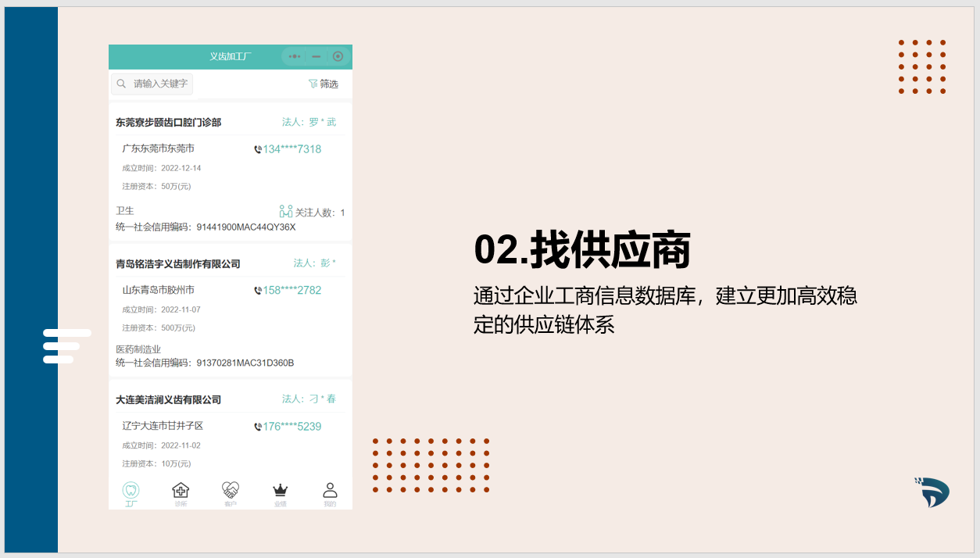
Task: Click the 关注人数:1 follower count
Action: 320,213
